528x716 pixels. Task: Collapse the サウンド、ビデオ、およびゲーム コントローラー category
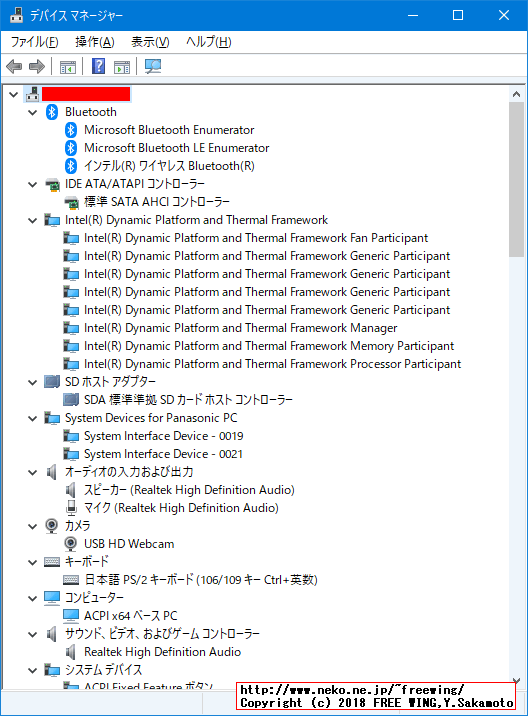pyautogui.click(x=32, y=634)
